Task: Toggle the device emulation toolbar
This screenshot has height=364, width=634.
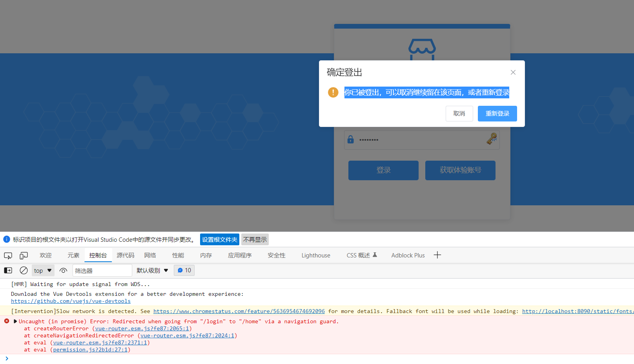Action: point(24,255)
